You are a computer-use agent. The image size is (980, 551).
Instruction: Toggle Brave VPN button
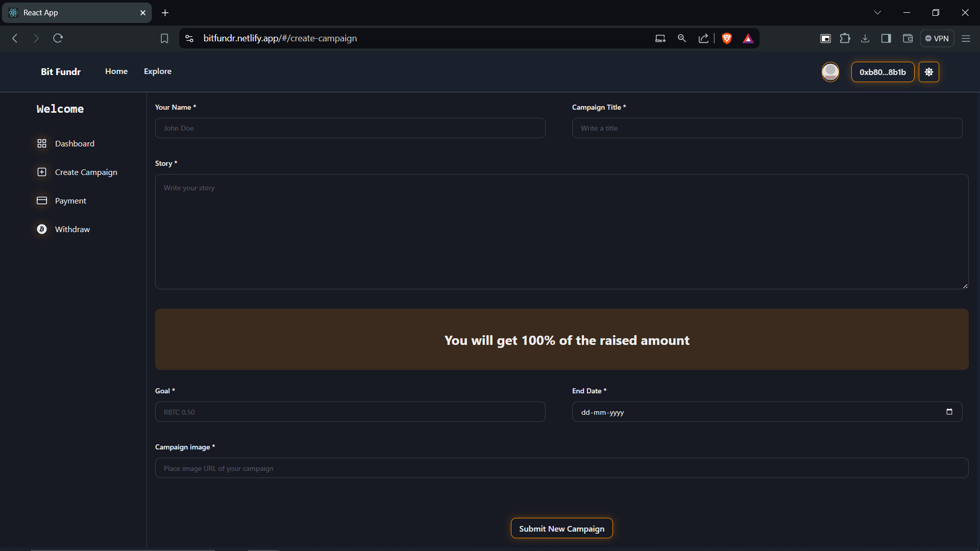pos(937,38)
